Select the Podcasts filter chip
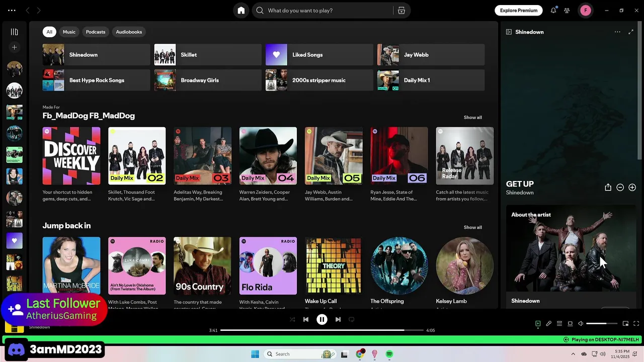Screen dimensions: 644x362 pyautogui.click(x=96, y=32)
